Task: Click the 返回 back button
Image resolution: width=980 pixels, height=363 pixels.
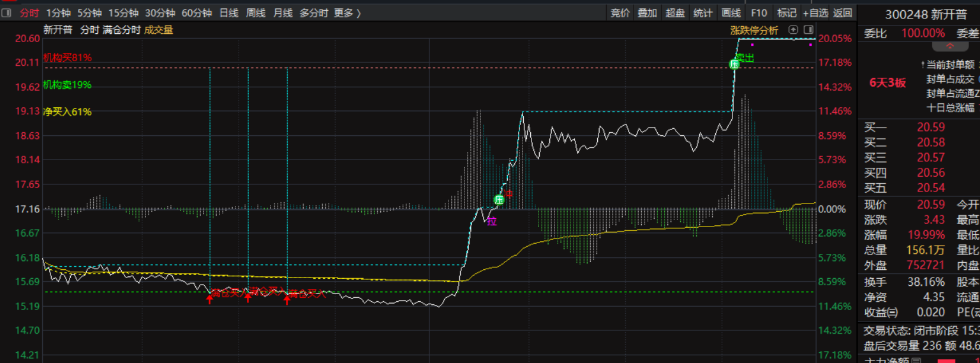Action: point(842,13)
